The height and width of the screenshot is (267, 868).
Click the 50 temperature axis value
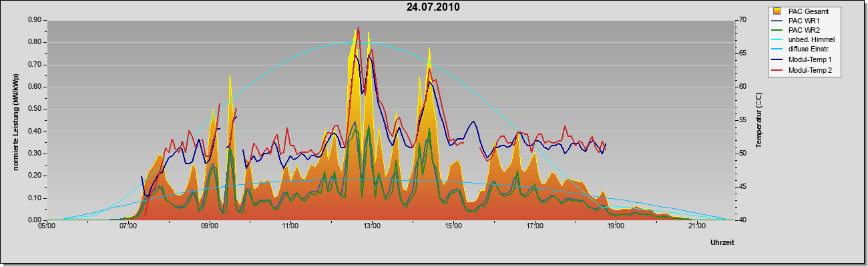click(x=743, y=154)
